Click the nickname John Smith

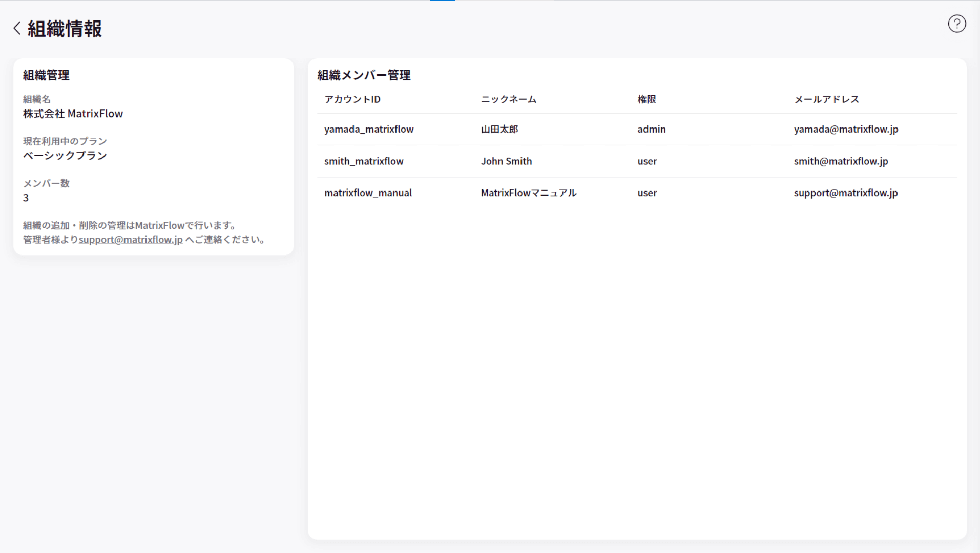[506, 161]
